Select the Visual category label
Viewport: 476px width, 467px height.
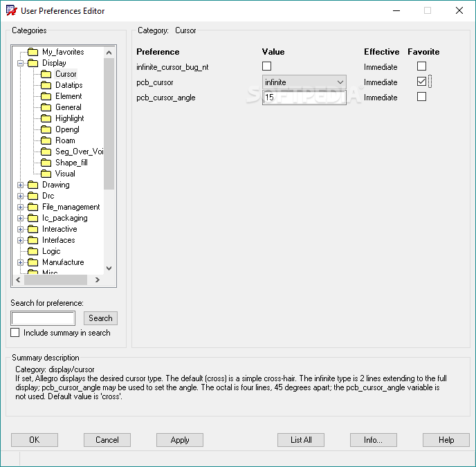pyautogui.click(x=65, y=174)
